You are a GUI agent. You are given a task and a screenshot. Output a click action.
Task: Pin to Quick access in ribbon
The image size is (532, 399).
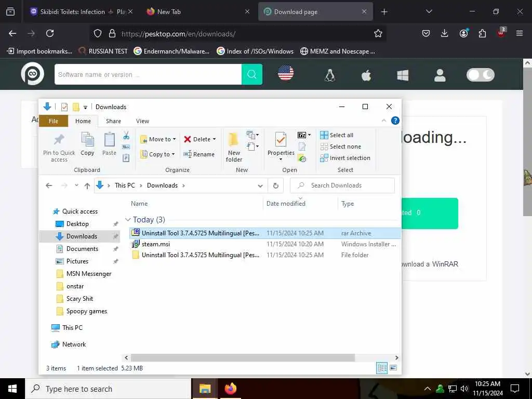click(59, 148)
